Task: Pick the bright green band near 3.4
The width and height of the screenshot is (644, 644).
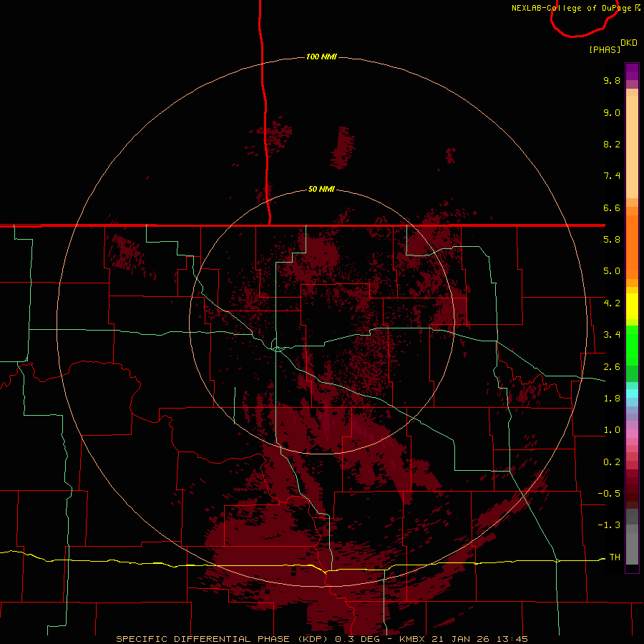Action: click(x=632, y=345)
